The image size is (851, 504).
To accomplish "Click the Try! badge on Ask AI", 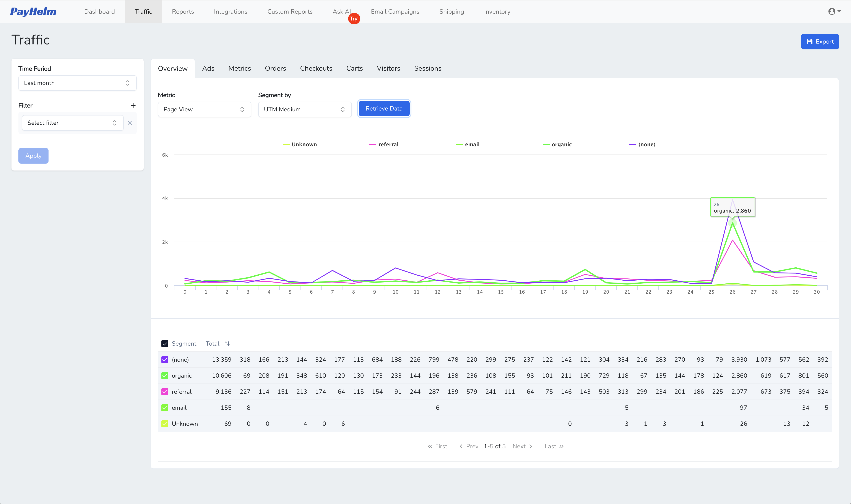I will (354, 19).
